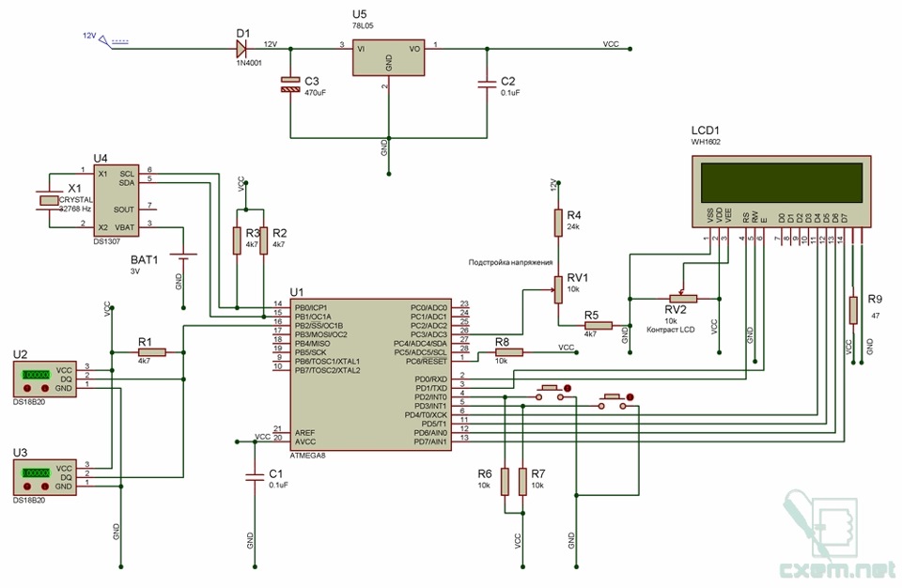Select the C1 capacitor symbol
This screenshot has width=902, height=588.
pos(255,477)
